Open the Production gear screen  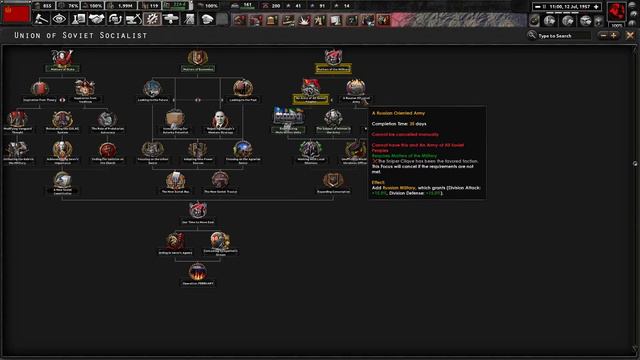(x=152, y=19)
